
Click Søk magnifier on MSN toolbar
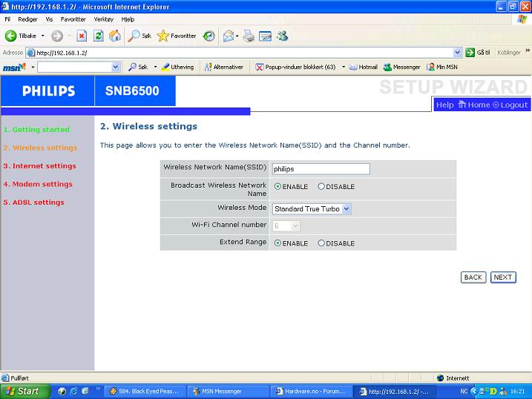tap(138, 67)
